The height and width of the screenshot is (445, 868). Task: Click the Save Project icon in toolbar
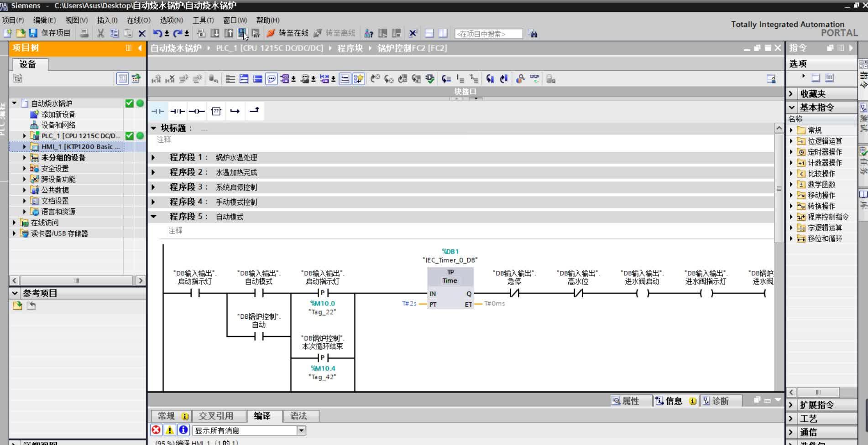pos(33,33)
